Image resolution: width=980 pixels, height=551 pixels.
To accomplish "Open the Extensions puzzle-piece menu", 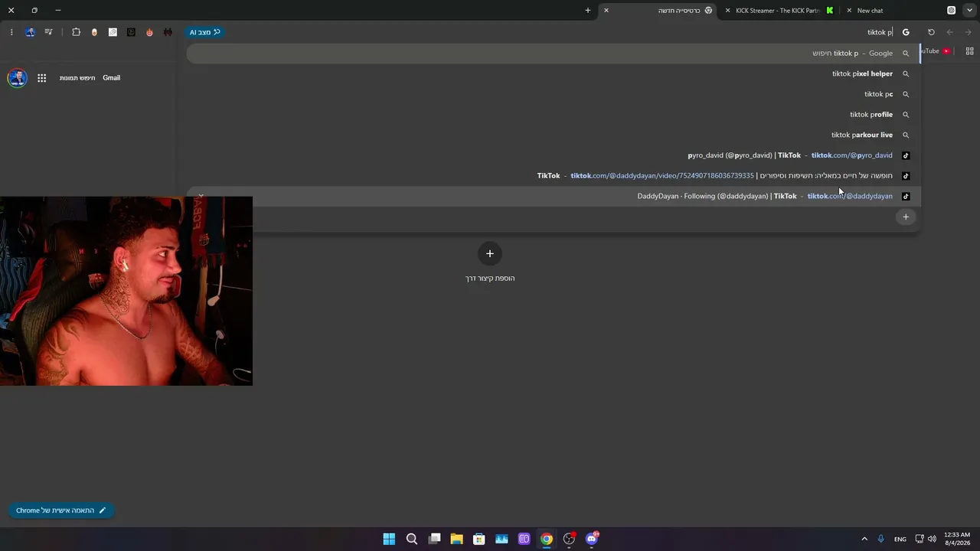I will point(76,32).
